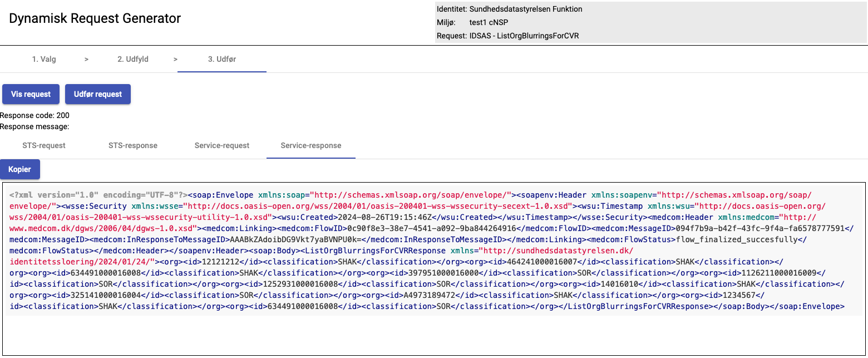Go back to step 1. Valg
Viewport: 868px width, 358px height.
pyautogui.click(x=44, y=59)
